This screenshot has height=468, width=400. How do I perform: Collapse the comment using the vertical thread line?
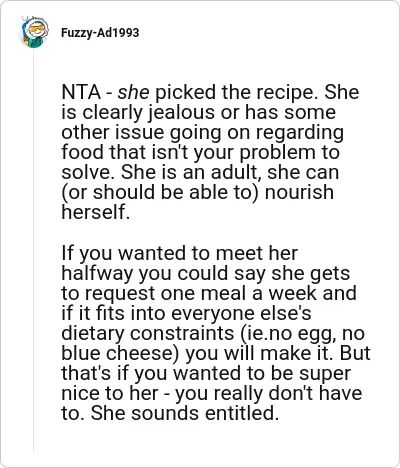34,250
